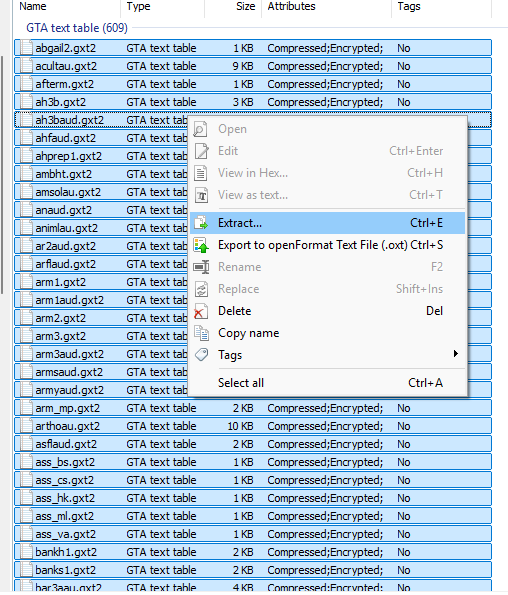The width and height of the screenshot is (508, 595).
Task: Select the amsolau.gxt2 file name
Action: pyautogui.click(x=68, y=192)
